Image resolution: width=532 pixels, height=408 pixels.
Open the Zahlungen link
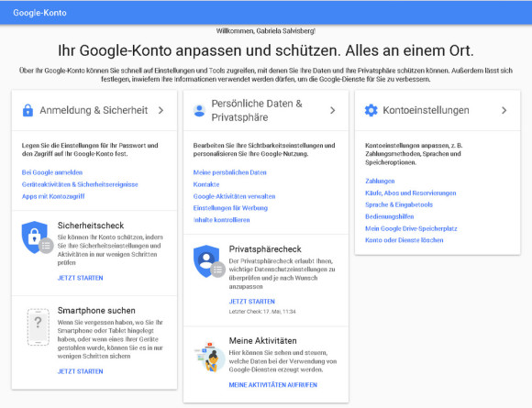(380, 181)
